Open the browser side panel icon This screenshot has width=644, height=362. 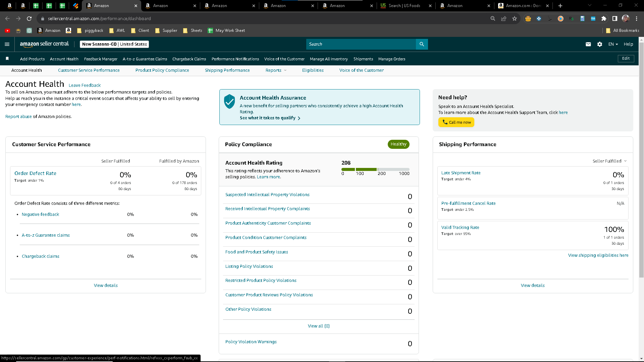point(615,18)
